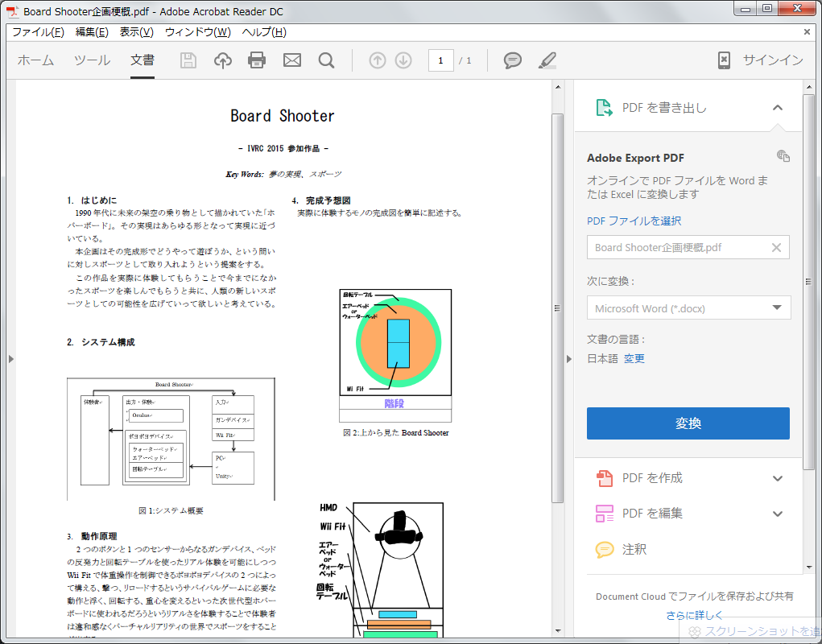Click the tools pane scrollbar down arrow
The height and width of the screenshot is (644, 822).
[x=809, y=567]
